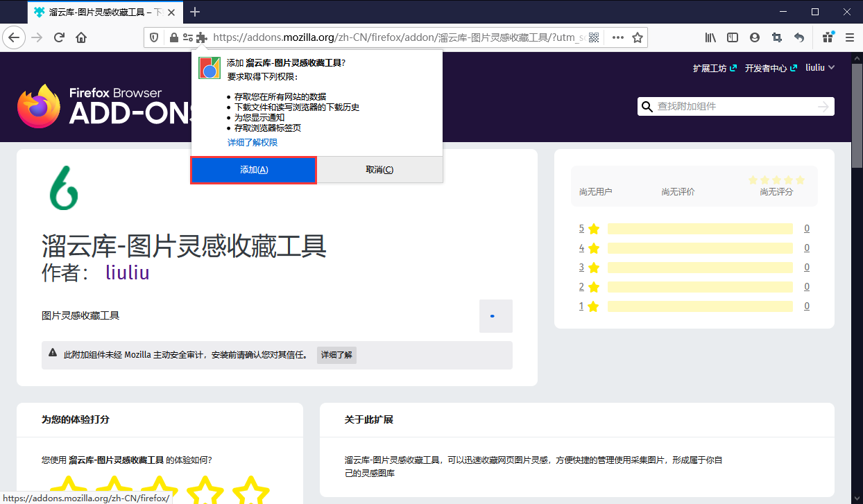The height and width of the screenshot is (504, 863).
Task: Click the 详细了解 button in warning notice
Action: pos(336,355)
